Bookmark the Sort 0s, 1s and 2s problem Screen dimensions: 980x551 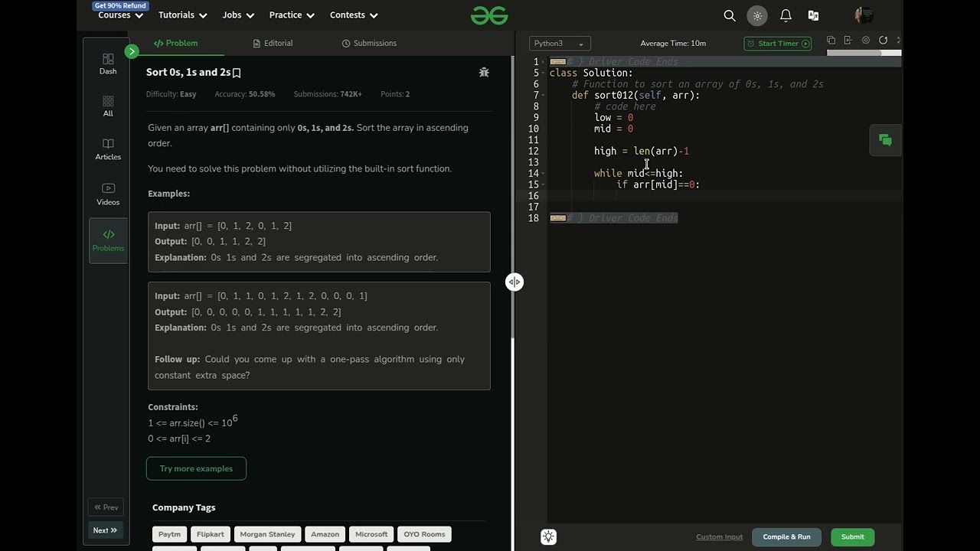(x=237, y=73)
